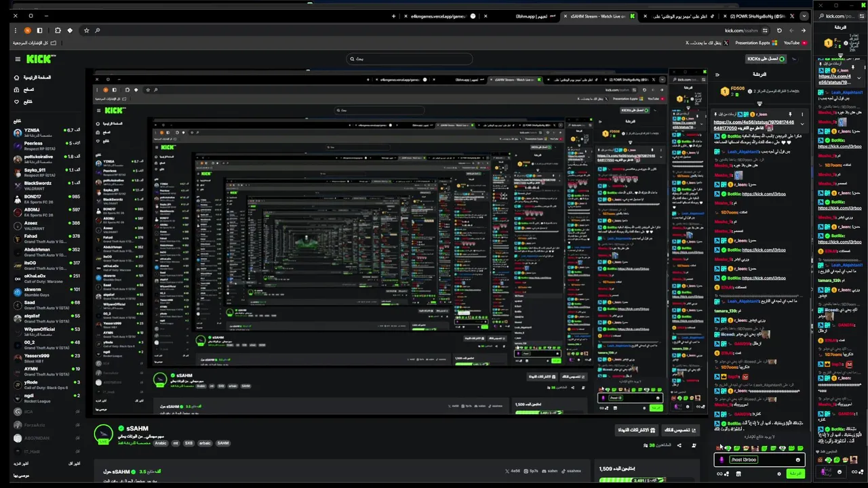
Task: Click the sSAHM streamer avatar below video
Action: pyautogui.click(x=103, y=434)
